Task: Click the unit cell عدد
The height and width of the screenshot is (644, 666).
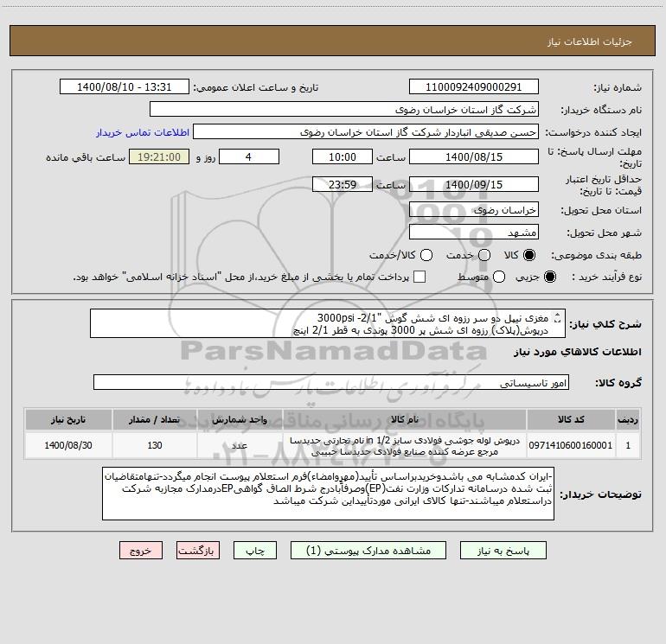Action: [x=240, y=445]
